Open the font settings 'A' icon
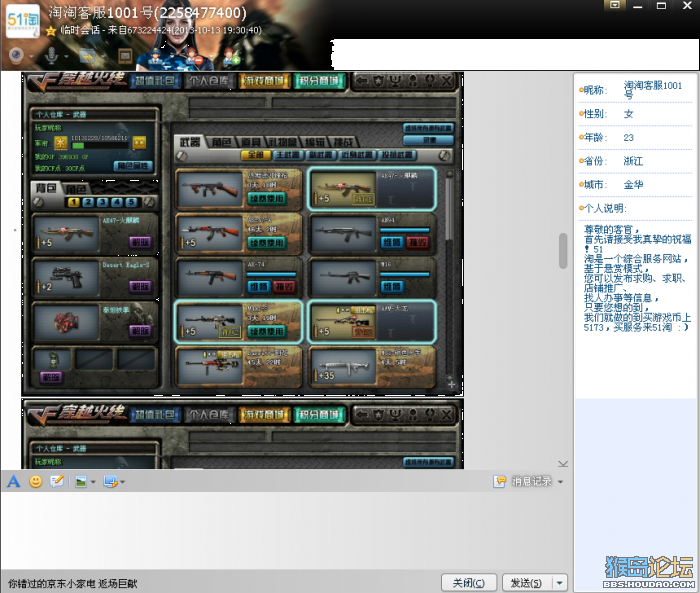The width and height of the screenshot is (700, 593). click(x=14, y=481)
